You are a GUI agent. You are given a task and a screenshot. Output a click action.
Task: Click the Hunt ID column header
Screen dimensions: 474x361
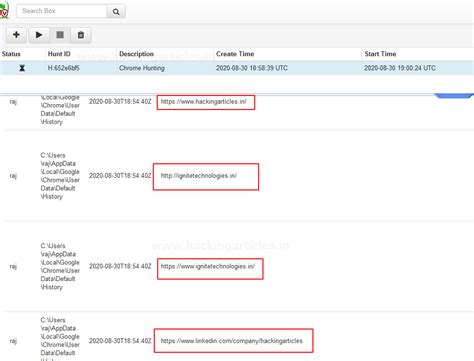pos(59,54)
